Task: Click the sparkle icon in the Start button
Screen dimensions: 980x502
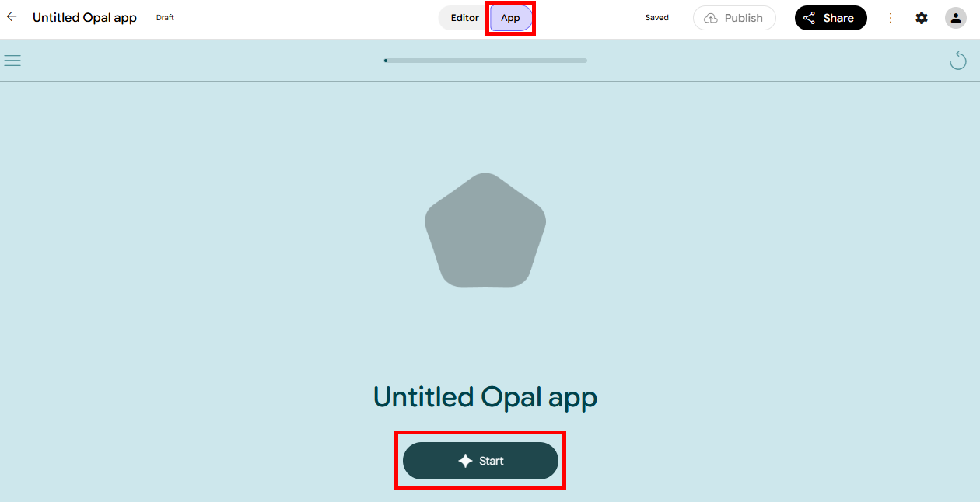Action: pyautogui.click(x=465, y=461)
